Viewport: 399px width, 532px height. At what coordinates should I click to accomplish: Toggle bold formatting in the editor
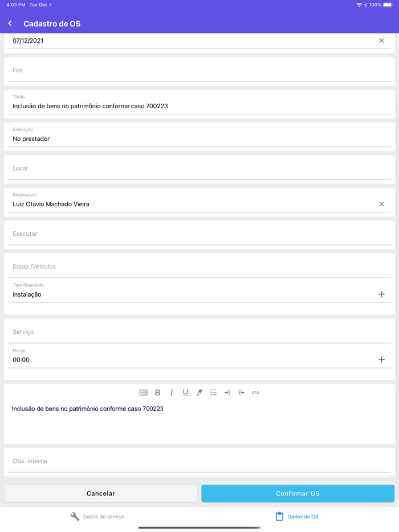(x=158, y=392)
